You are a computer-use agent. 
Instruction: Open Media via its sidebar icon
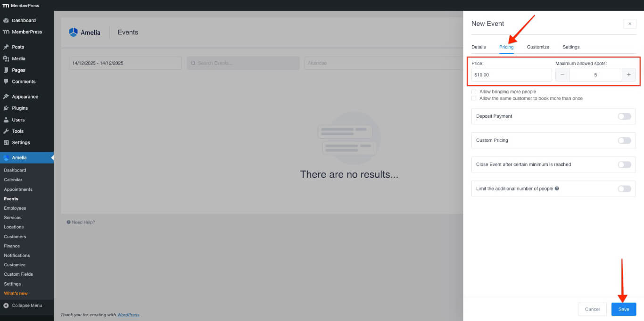click(6, 58)
